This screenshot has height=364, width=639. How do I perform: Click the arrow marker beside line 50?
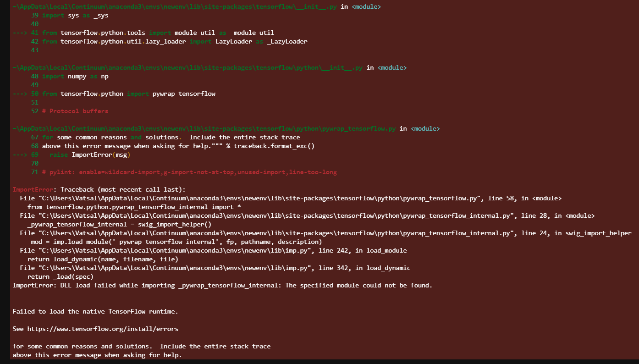[20, 94]
